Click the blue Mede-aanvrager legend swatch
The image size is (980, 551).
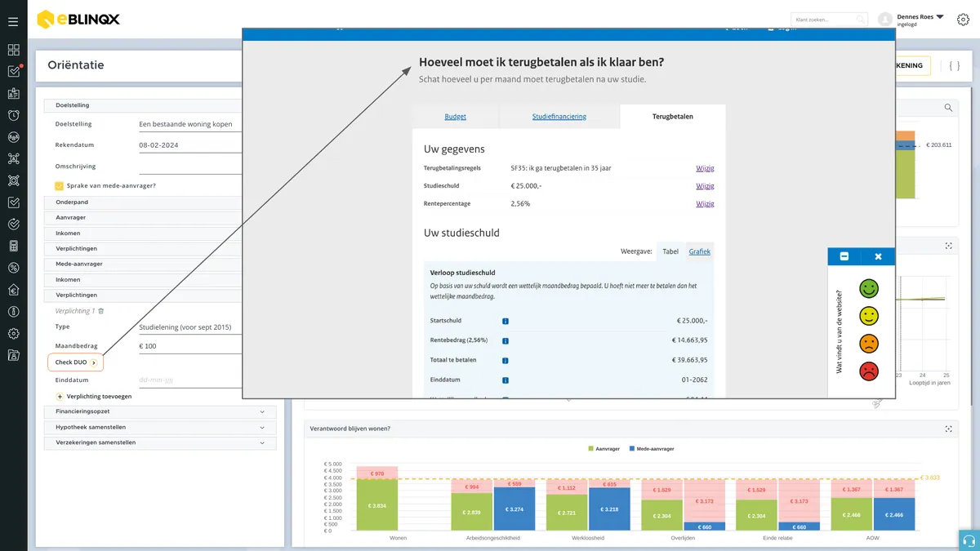tap(633, 448)
